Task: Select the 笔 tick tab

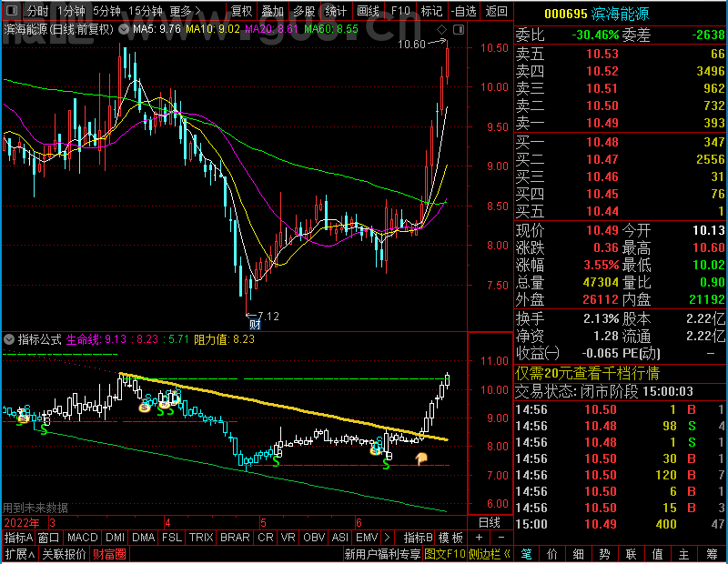Action: click(x=526, y=554)
